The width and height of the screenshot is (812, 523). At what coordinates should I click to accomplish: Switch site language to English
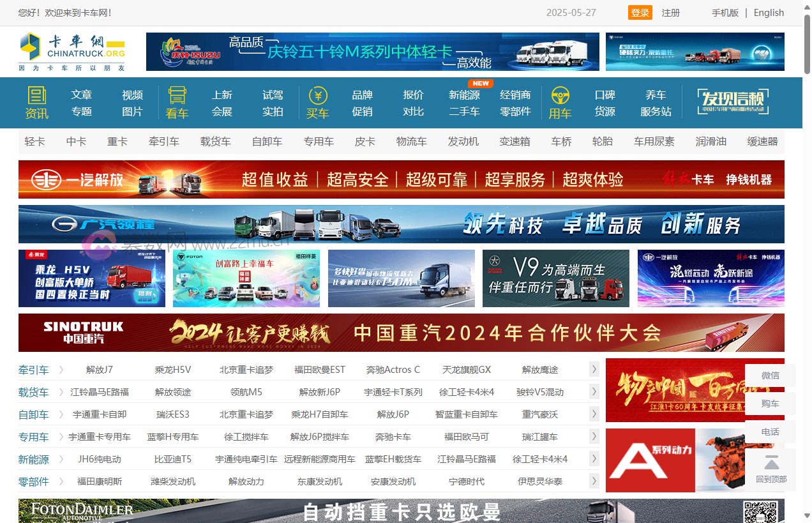[x=769, y=12]
